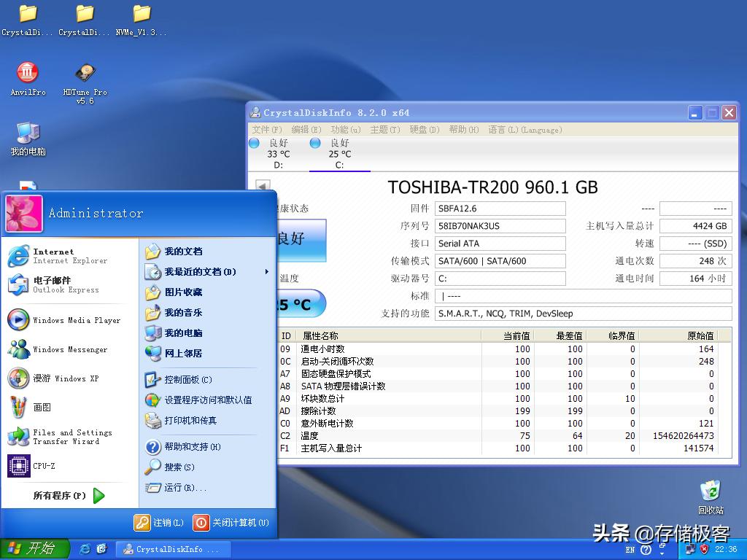
Task: Click the 248 次 power-on count field
Action: click(x=695, y=261)
